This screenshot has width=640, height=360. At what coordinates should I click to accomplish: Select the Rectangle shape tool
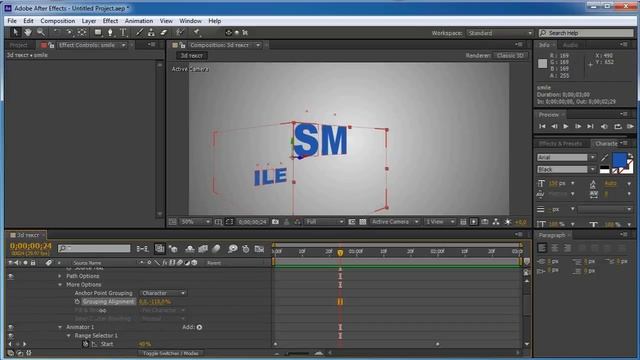(98, 32)
